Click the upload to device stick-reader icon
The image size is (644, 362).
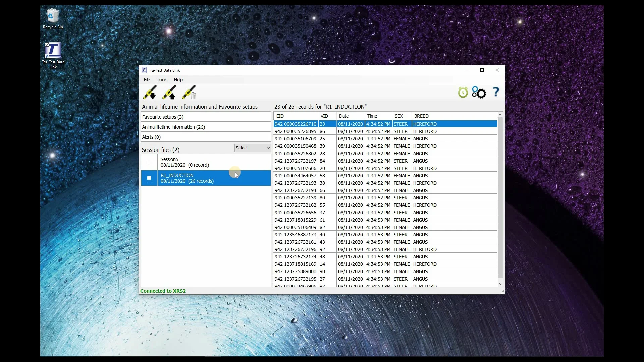[169, 93]
